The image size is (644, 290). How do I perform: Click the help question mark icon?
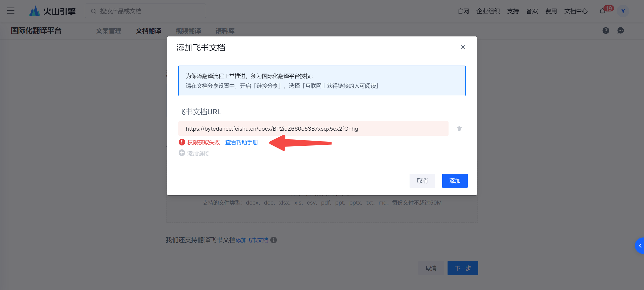[606, 31]
